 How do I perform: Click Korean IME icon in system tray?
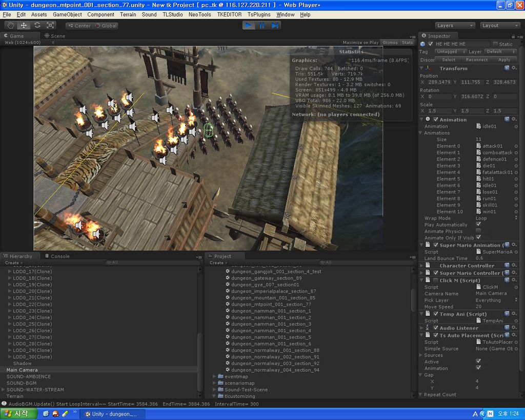(x=475, y=414)
